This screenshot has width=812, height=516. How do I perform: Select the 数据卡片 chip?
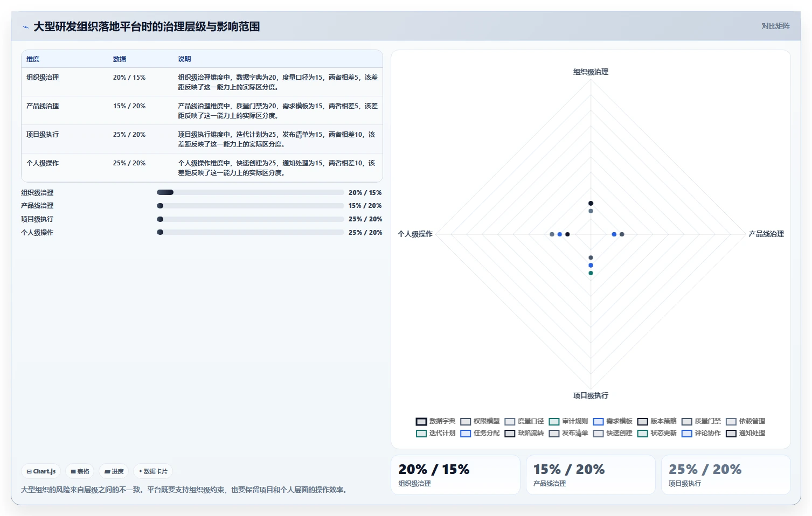point(153,471)
